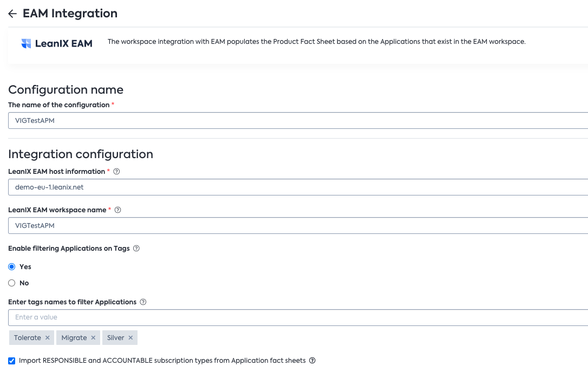Screen dimensions: 588x372
Task: Edit the host information field demo-eu-1.leanix.net
Action: (x=298, y=187)
